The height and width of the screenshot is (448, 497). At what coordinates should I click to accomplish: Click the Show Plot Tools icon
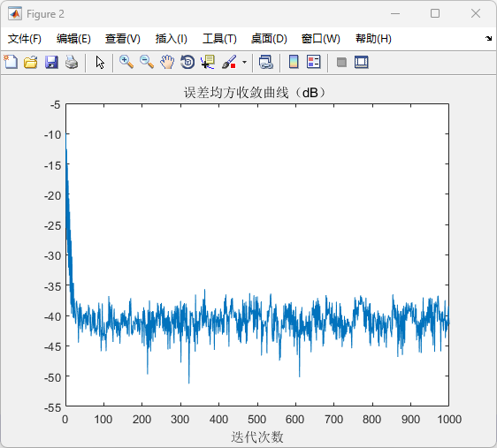click(362, 62)
